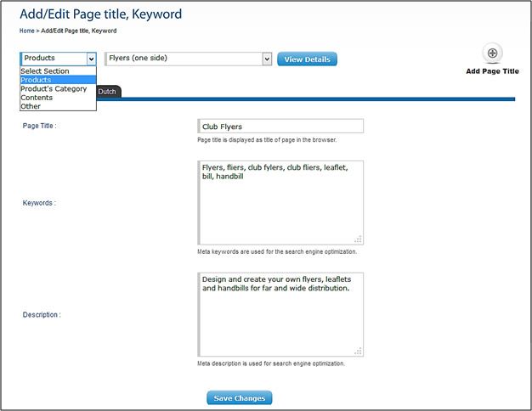The width and height of the screenshot is (532, 411).
Task: Open the Flyers (one side) product combo box
Action: [x=183, y=59]
